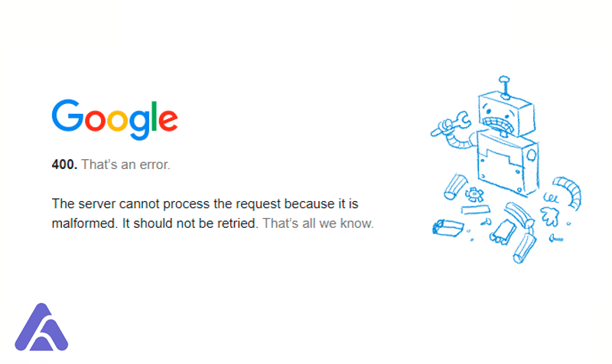
Task: Click the broken robot's head
Action: coord(506,113)
